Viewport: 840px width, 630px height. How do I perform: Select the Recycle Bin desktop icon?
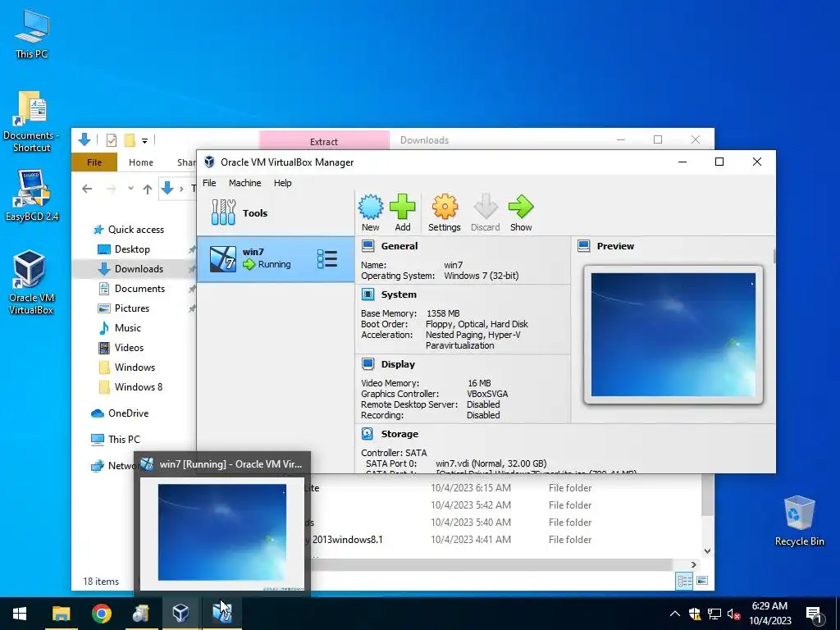(799, 521)
